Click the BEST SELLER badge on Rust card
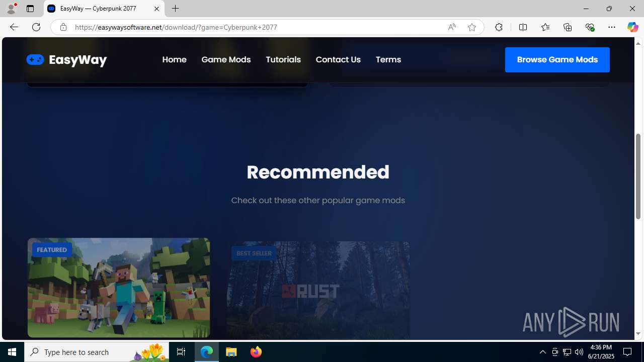Image resolution: width=644 pixels, height=362 pixels. [x=254, y=253]
